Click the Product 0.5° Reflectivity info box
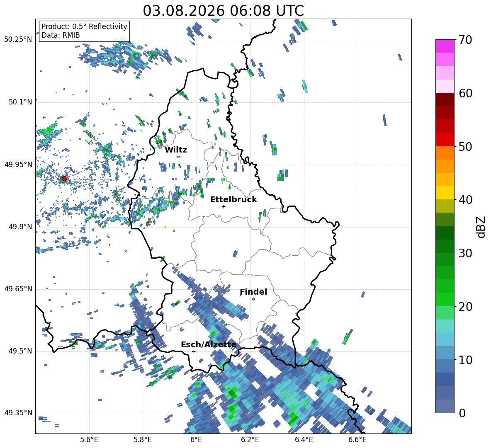The image size is (491, 448). click(x=84, y=31)
